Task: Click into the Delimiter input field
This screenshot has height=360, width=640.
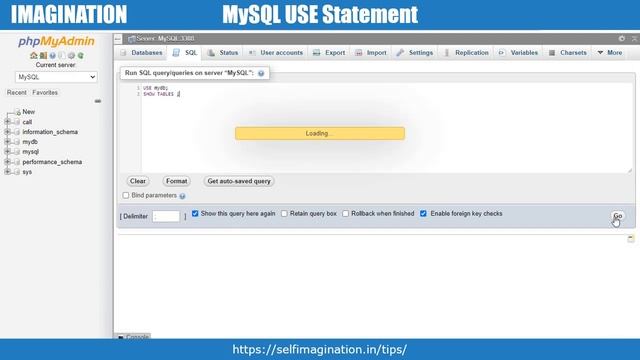Action: (166, 216)
